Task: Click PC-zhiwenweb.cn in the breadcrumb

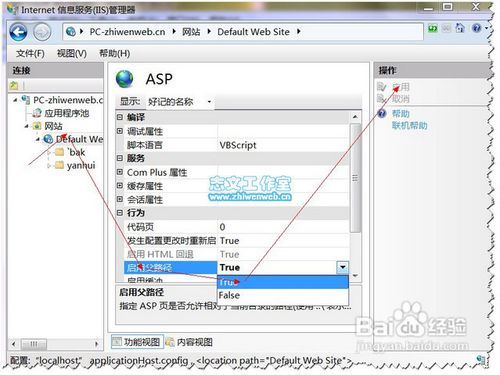Action: tap(127, 32)
